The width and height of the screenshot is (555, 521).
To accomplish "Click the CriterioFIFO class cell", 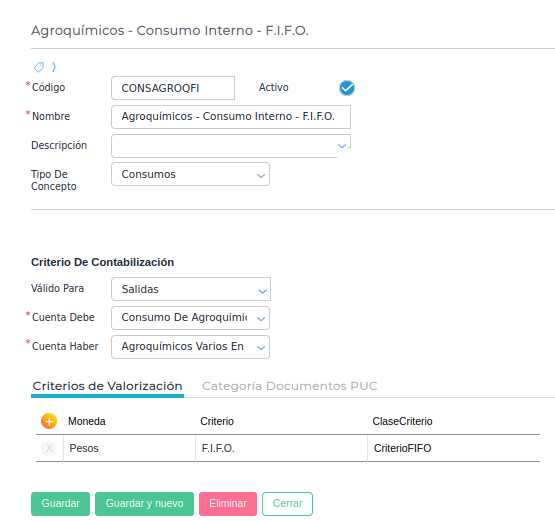I will (454, 448).
